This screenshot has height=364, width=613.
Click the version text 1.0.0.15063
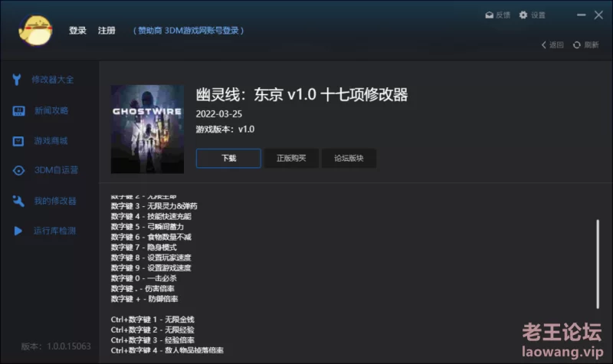tap(69, 346)
